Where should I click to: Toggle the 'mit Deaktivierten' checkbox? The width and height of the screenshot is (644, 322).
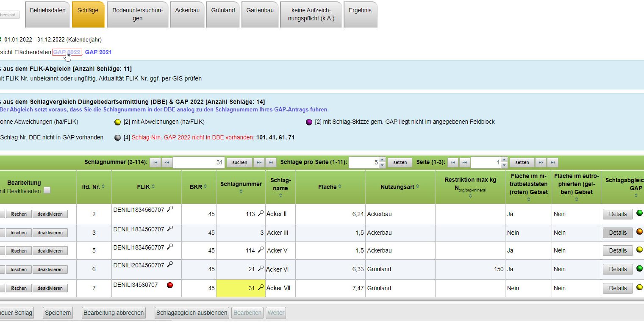pos(47,191)
